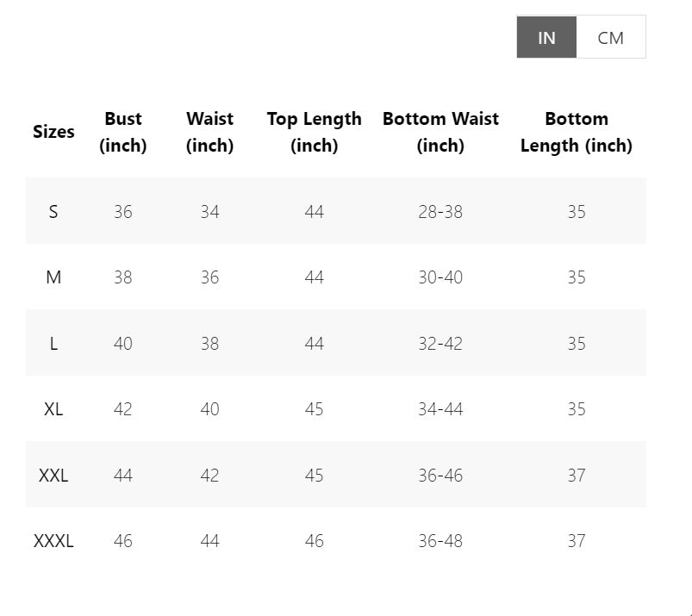
Task: Click the S size row label
Action: (53, 211)
